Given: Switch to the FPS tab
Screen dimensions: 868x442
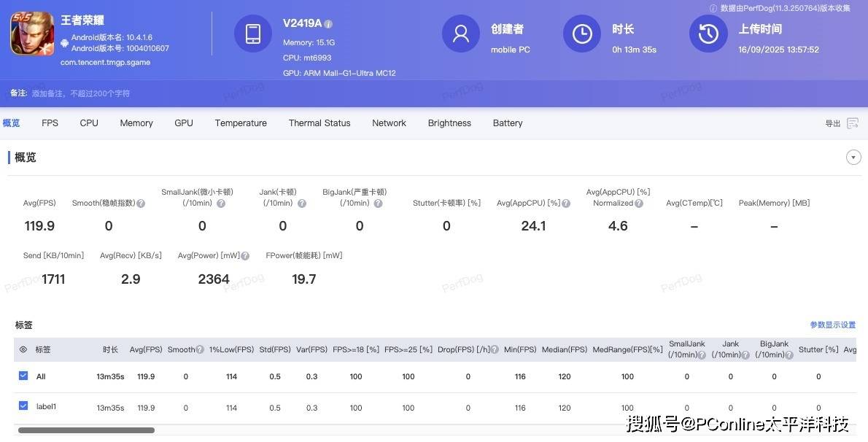Looking at the screenshot, I should tap(50, 123).
